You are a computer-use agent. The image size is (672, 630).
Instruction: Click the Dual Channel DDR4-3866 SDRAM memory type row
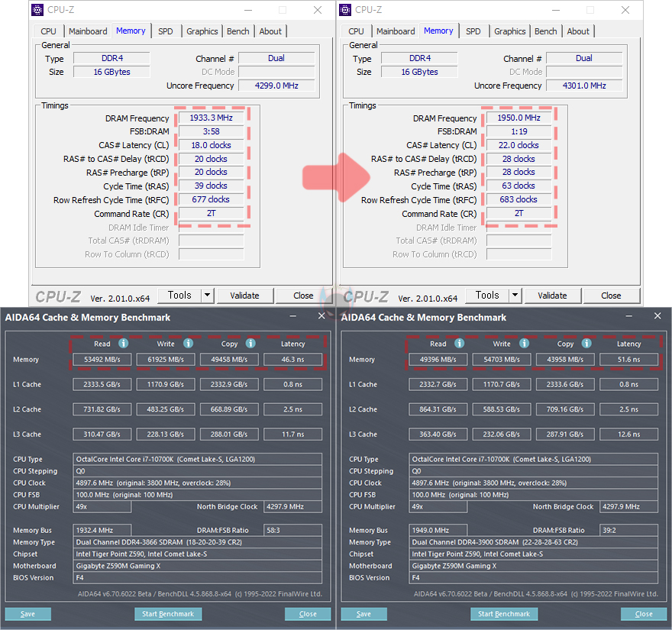point(198,542)
